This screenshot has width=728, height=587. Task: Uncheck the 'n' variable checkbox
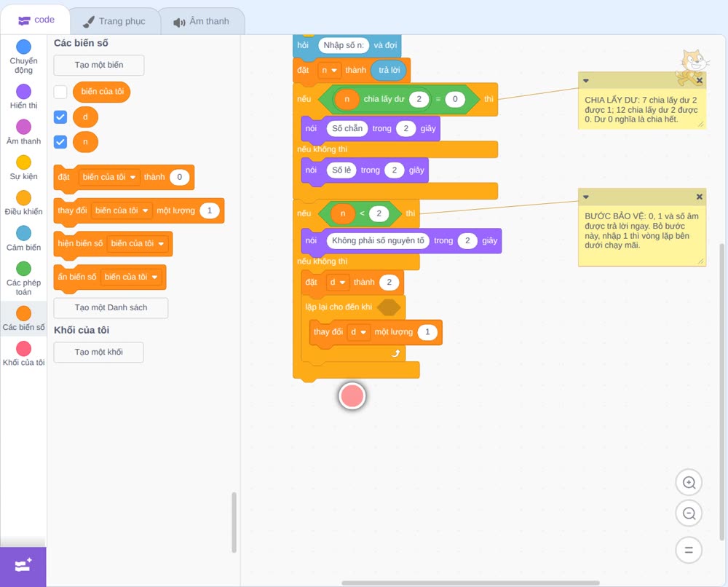pyautogui.click(x=60, y=141)
